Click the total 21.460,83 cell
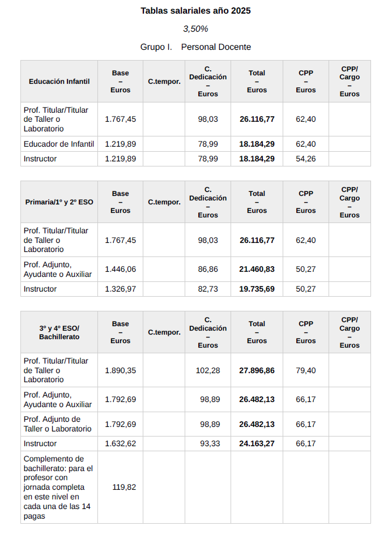392x539 pixels. (257, 269)
